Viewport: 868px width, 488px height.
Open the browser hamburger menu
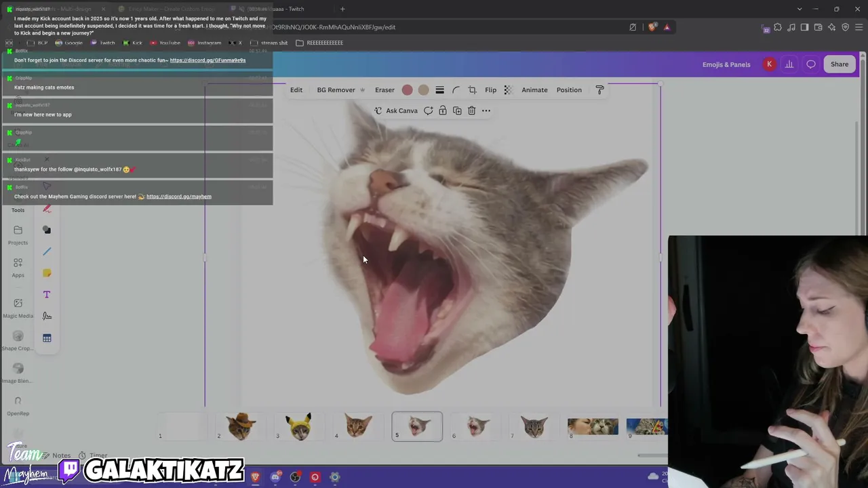point(859,27)
